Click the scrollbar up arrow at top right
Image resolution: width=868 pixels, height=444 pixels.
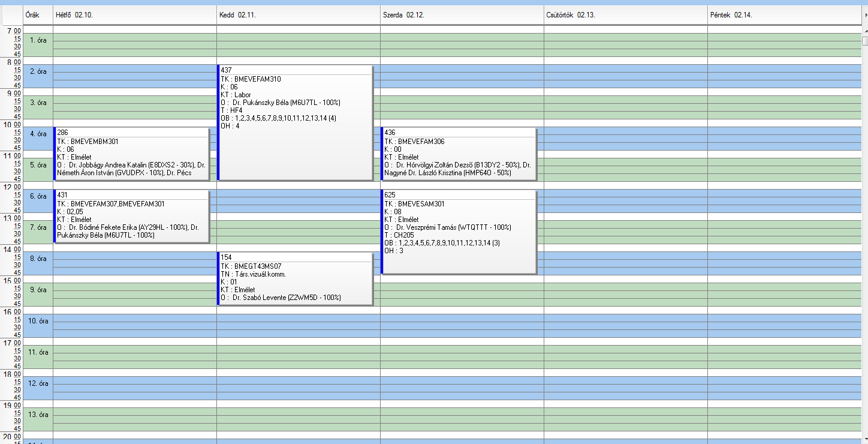865,31
